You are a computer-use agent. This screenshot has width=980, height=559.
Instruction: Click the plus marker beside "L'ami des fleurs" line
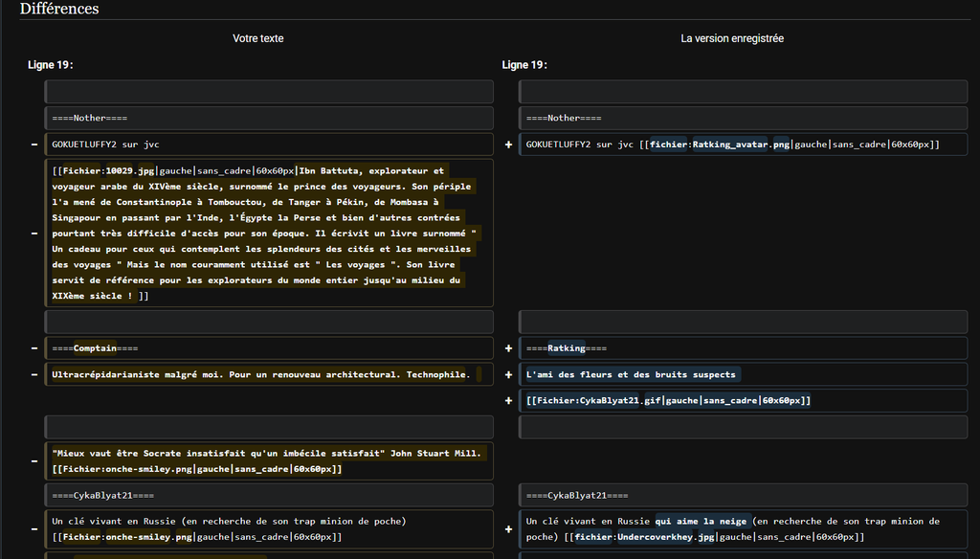coord(509,374)
